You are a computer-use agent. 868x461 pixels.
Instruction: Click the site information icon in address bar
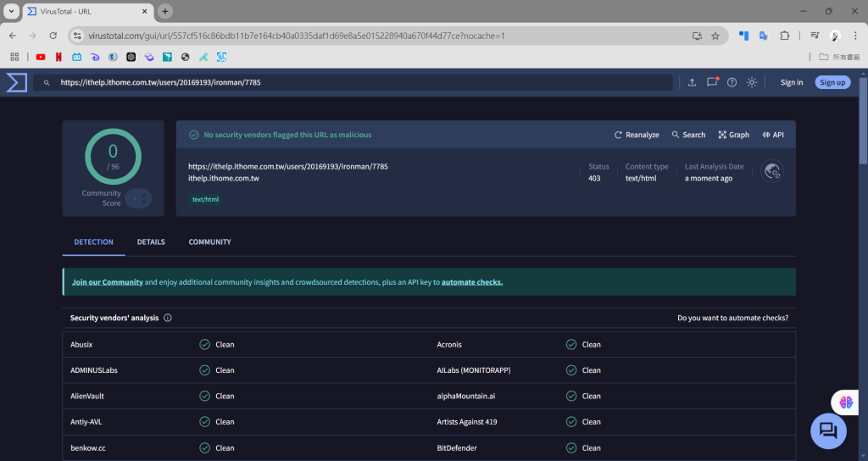point(77,36)
